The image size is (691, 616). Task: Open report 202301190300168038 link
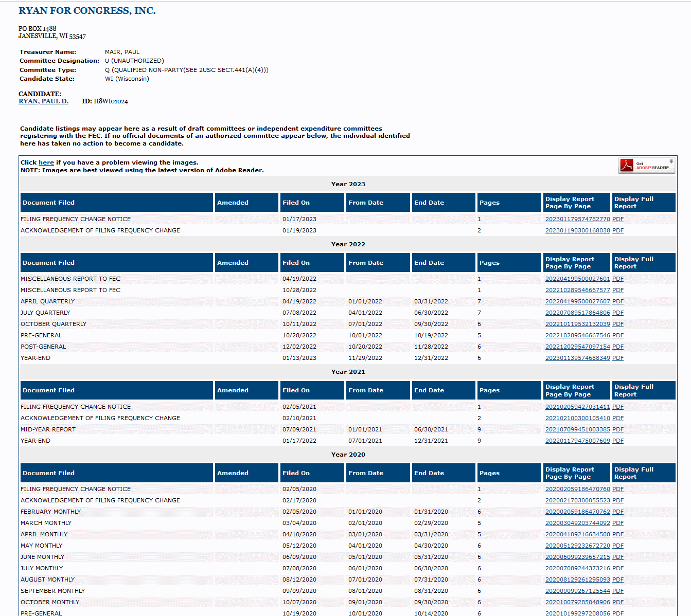[577, 230]
